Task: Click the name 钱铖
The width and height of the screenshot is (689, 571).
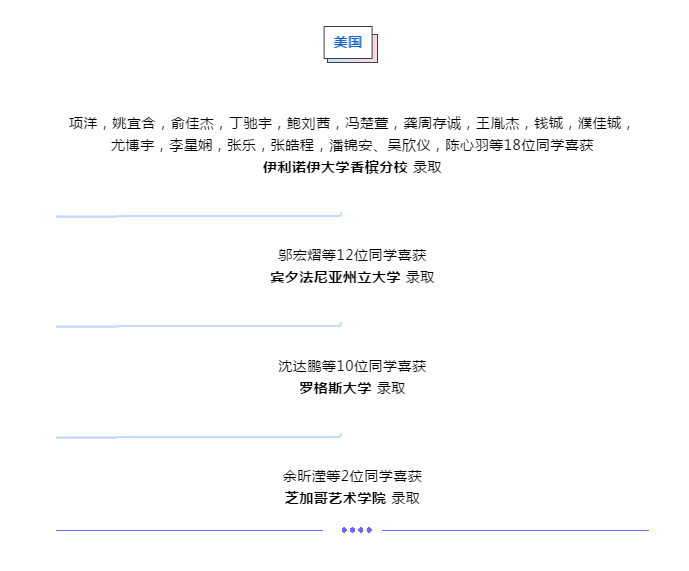Action: [x=548, y=124]
